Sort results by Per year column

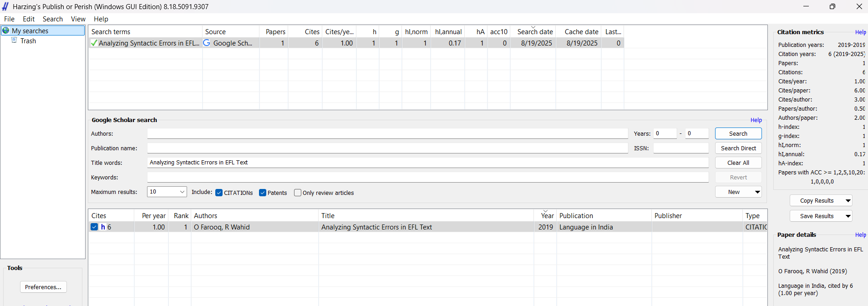(152, 216)
